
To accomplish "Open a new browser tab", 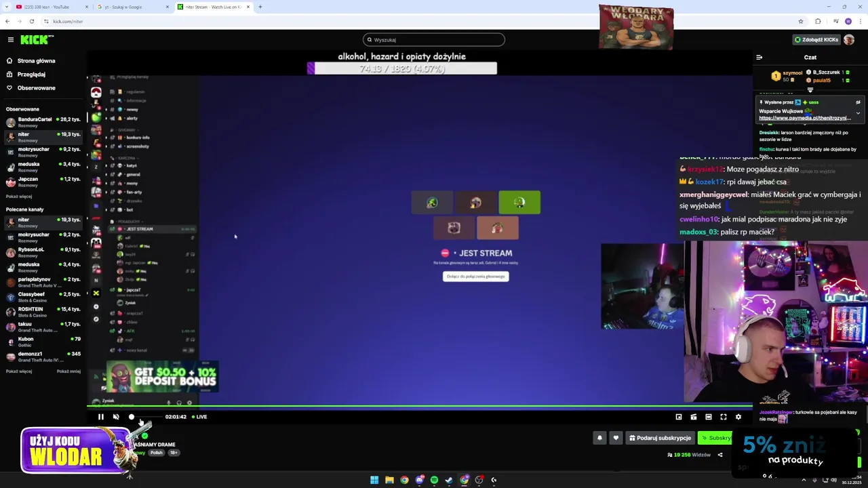I will 260,7.
